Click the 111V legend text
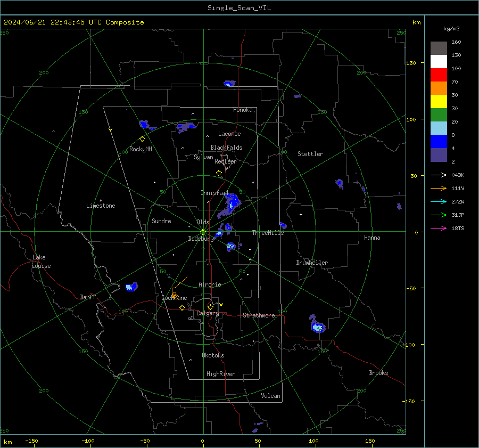 coord(458,189)
